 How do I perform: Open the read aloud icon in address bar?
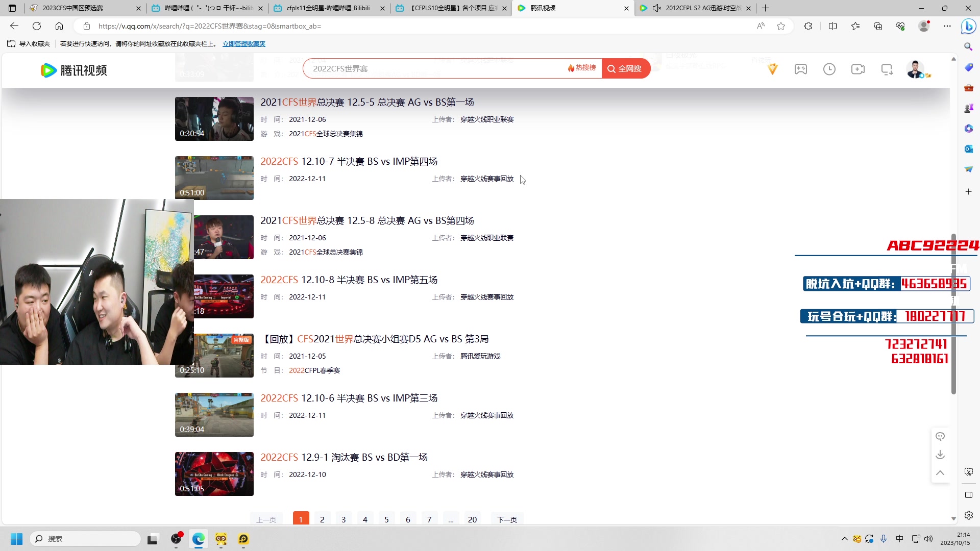pos(761,26)
